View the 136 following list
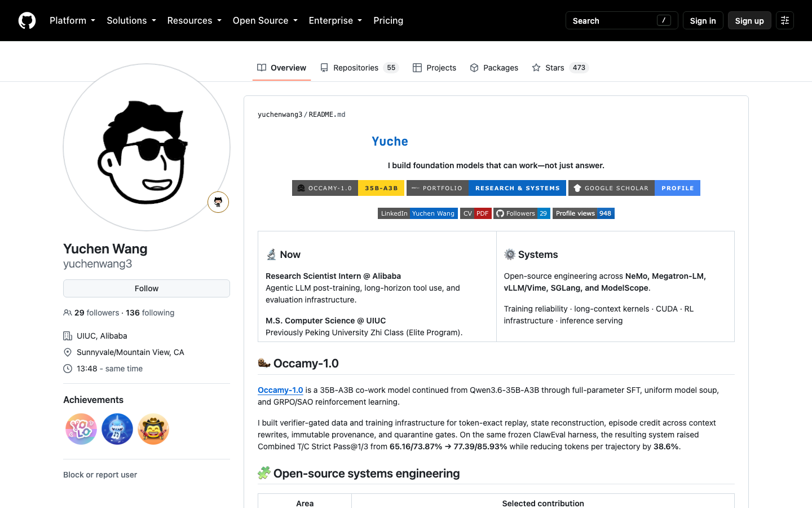 tap(150, 313)
